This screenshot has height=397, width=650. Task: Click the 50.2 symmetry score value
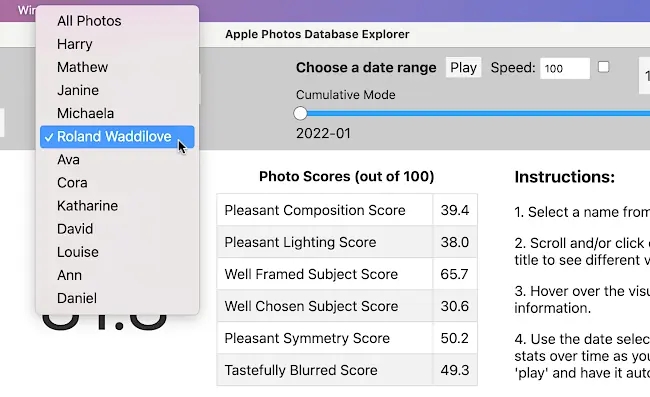455,338
